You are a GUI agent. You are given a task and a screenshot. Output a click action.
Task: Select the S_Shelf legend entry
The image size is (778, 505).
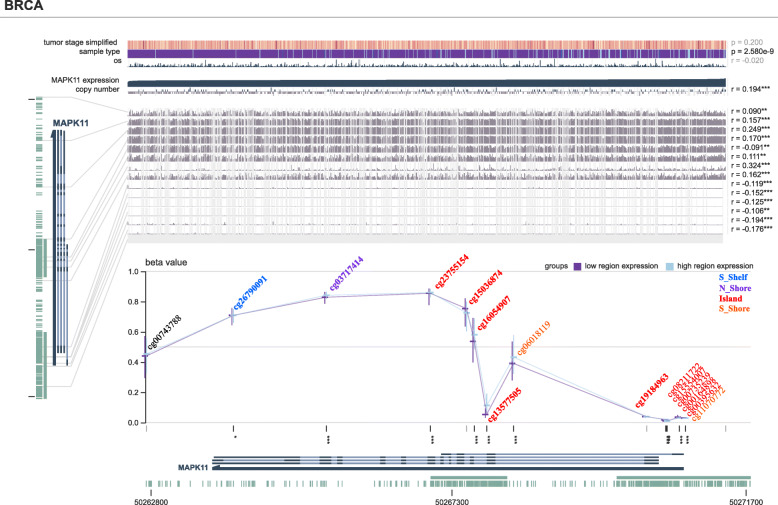(x=733, y=277)
